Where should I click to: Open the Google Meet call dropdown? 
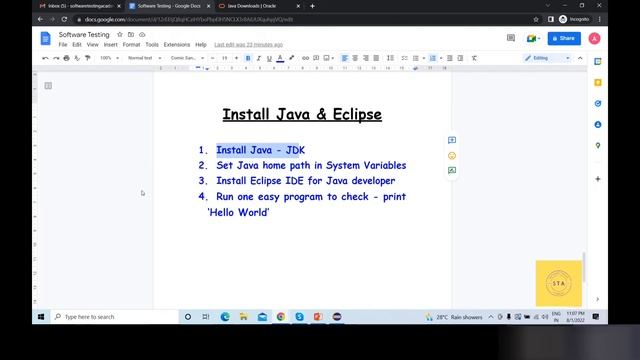tap(533, 38)
